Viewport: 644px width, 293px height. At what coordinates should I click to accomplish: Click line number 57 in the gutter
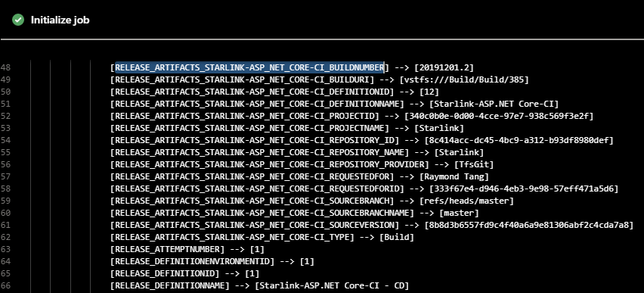coord(6,176)
